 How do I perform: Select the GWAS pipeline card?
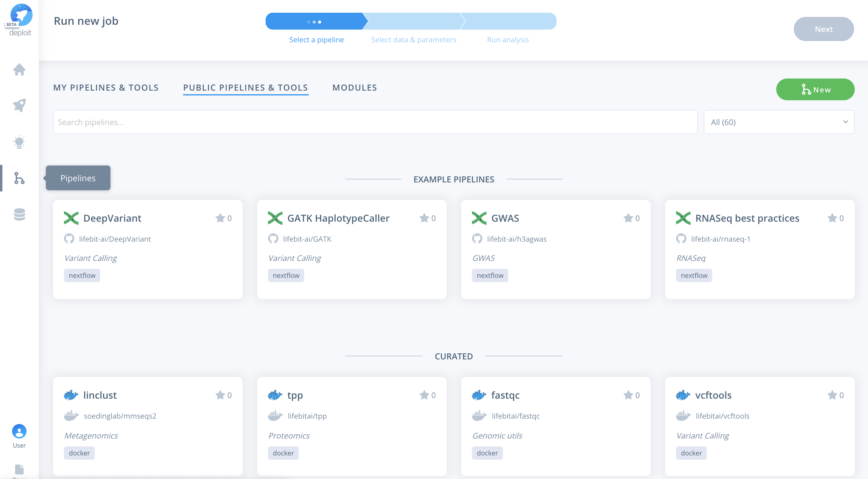(555, 249)
